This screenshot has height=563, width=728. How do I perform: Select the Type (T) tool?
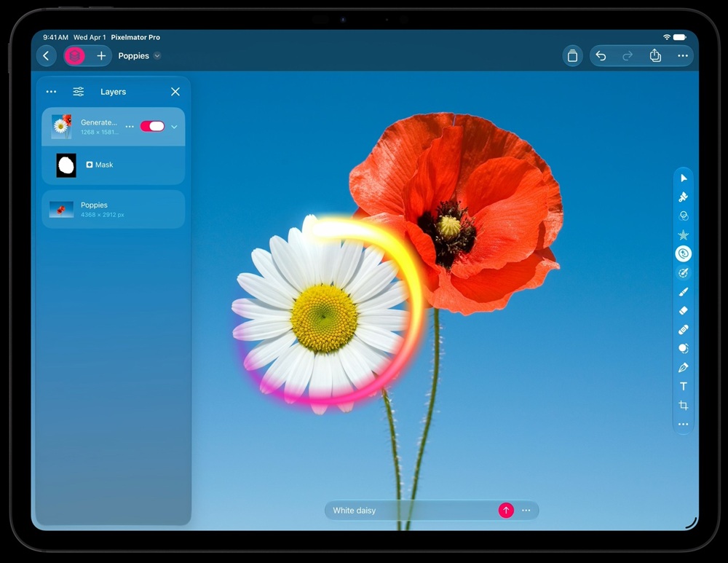click(x=684, y=387)
